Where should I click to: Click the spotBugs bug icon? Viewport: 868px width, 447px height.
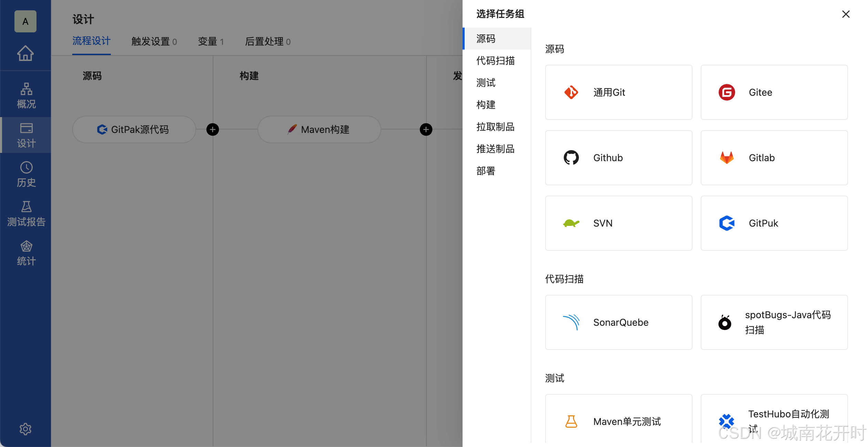click(x=725, y=322)
